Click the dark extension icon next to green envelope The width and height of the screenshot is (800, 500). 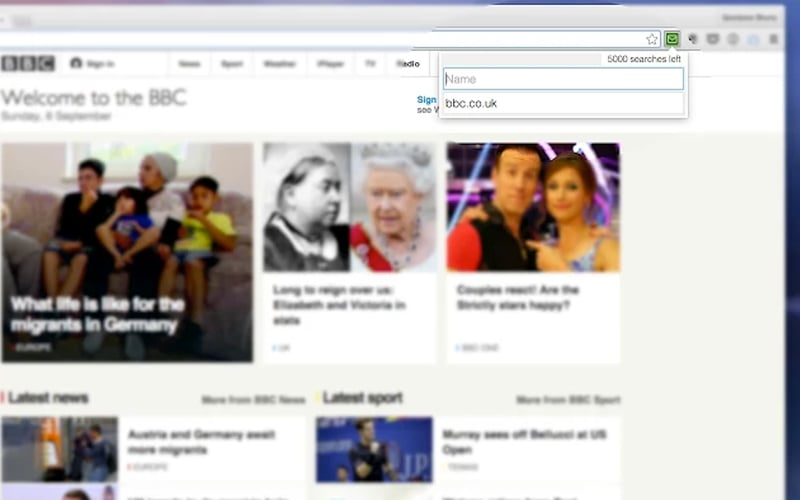pos(692,39)
